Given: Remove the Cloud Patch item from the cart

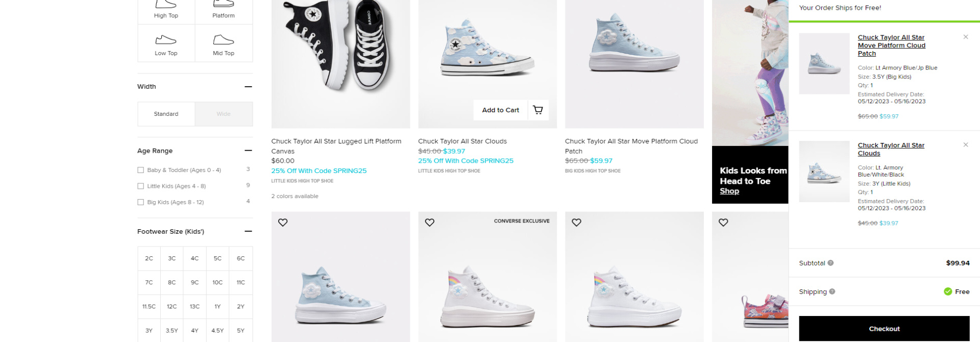Looking at the screenshot, I should 966,36.
